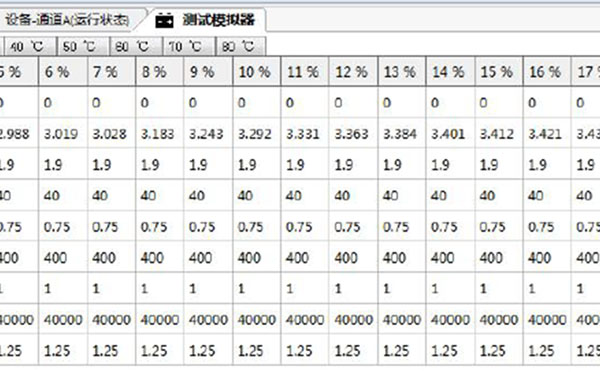Viewport: 600px width, 372px height.
Task: Select the 测试模拟器 tab
Action: 206,20
